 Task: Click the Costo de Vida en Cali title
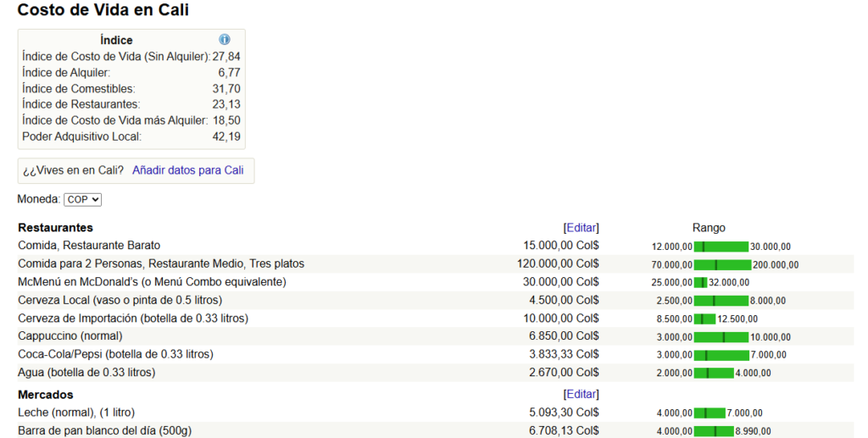coord(103,11)
